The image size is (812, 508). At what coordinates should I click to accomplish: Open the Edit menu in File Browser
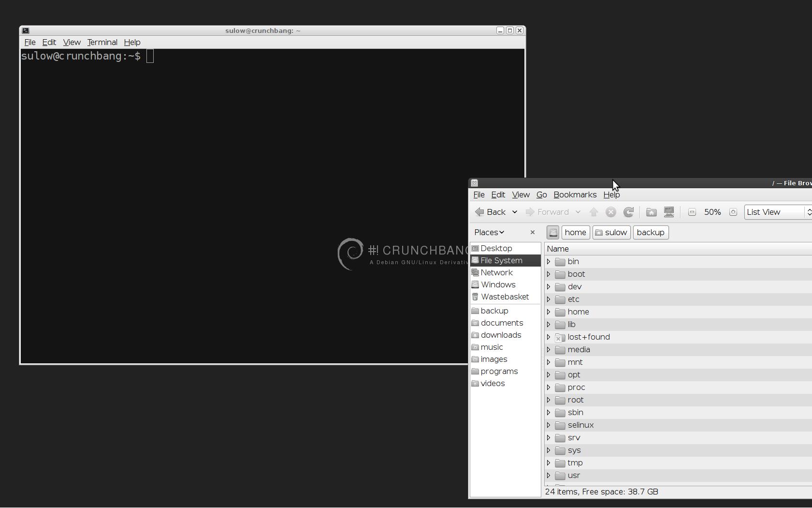click(x=498, y=194)
